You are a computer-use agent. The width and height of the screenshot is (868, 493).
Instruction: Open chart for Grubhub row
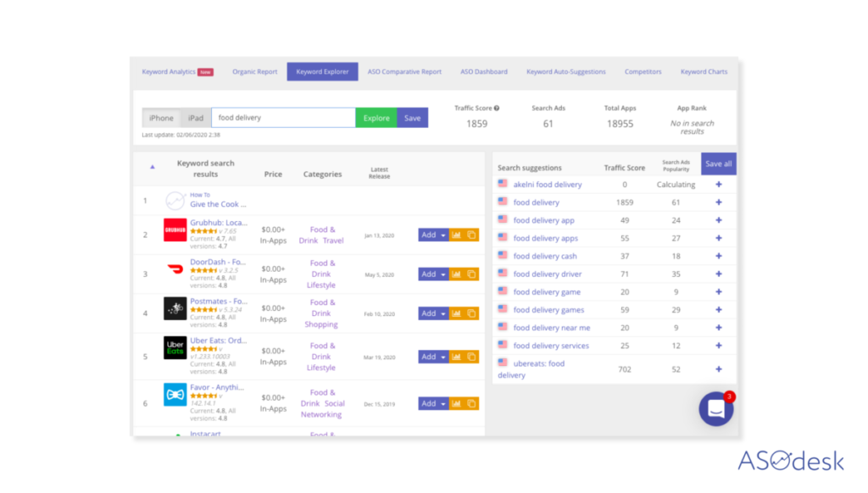pos(456,235)
